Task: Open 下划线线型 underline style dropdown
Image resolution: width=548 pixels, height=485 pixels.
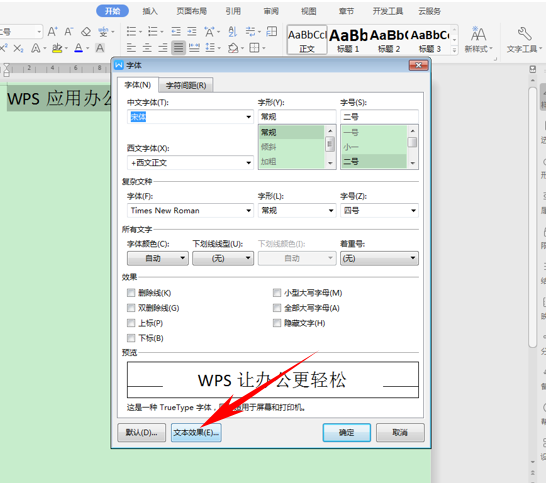Action: click(223, 258)
